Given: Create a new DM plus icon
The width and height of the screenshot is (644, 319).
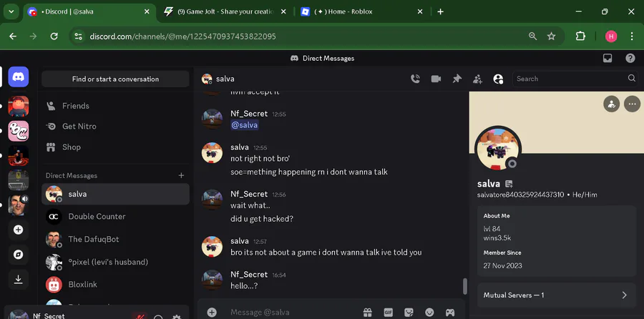Looking at the screenshot, I should pos(181,175).
